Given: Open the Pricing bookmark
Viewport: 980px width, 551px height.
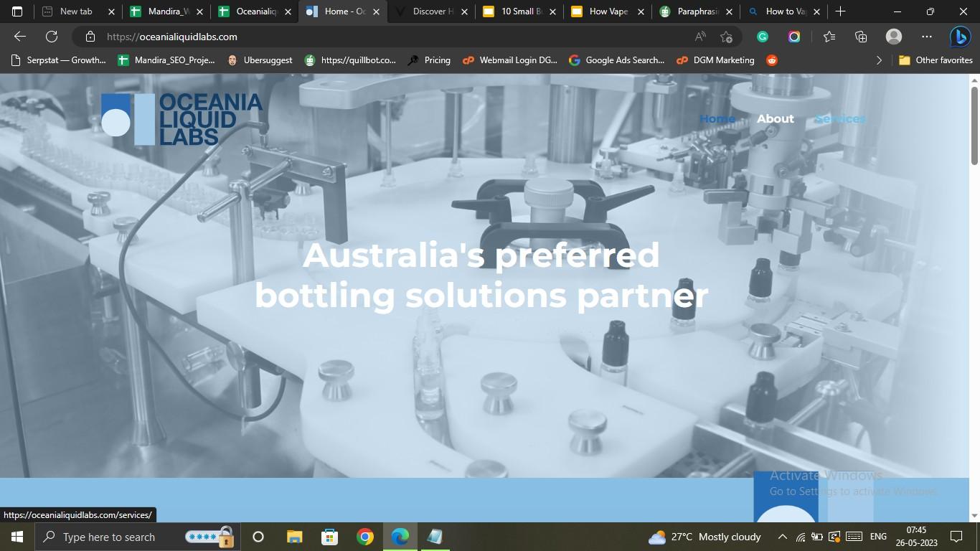Looking at the screenshot, I should [429, 60].
